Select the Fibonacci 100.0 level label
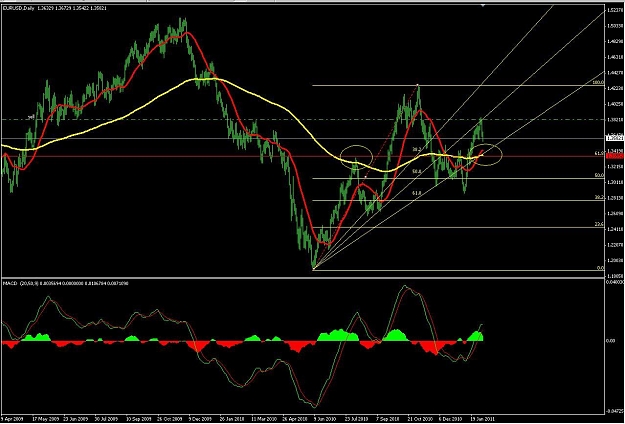 (x=599, y=82)
